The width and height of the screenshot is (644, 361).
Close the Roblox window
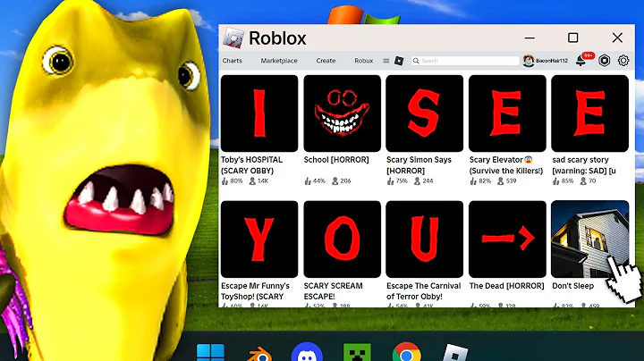[617, 38]
